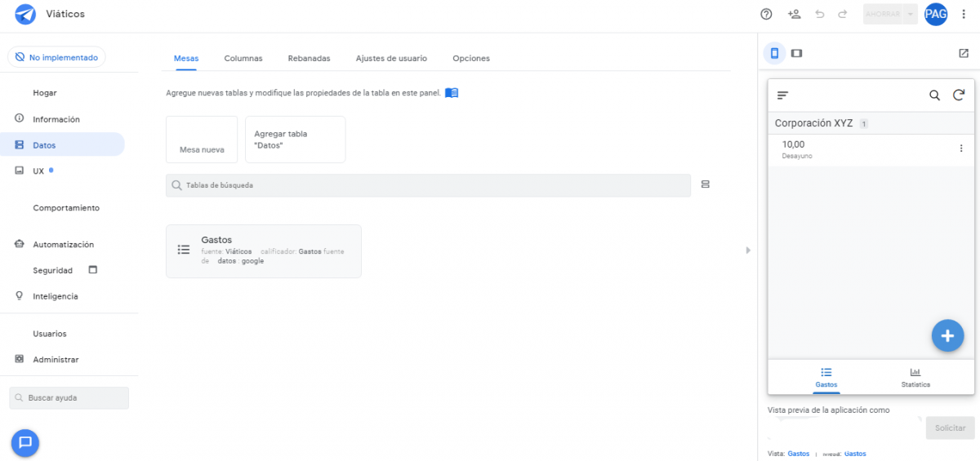Click the redo arrow icon

click(843, 14)
